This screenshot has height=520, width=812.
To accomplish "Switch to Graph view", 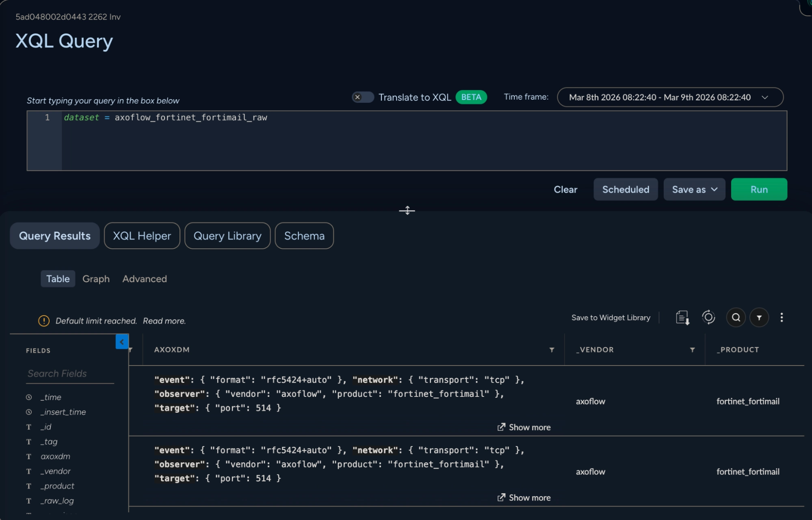I will pos(96,279).
